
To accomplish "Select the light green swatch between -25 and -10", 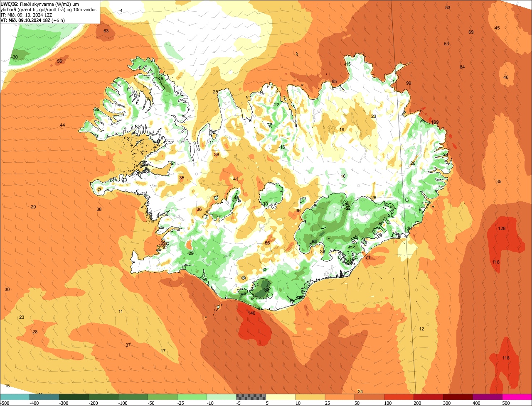I will point(192,397).
